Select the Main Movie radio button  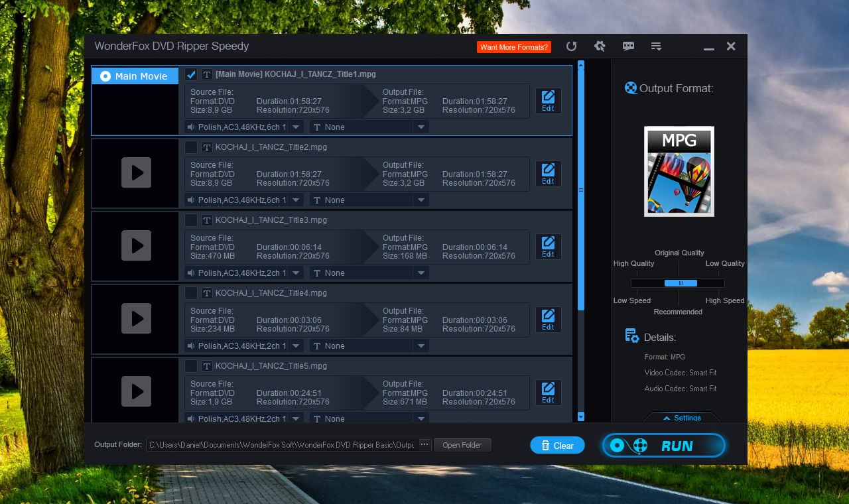coord(105,76)
